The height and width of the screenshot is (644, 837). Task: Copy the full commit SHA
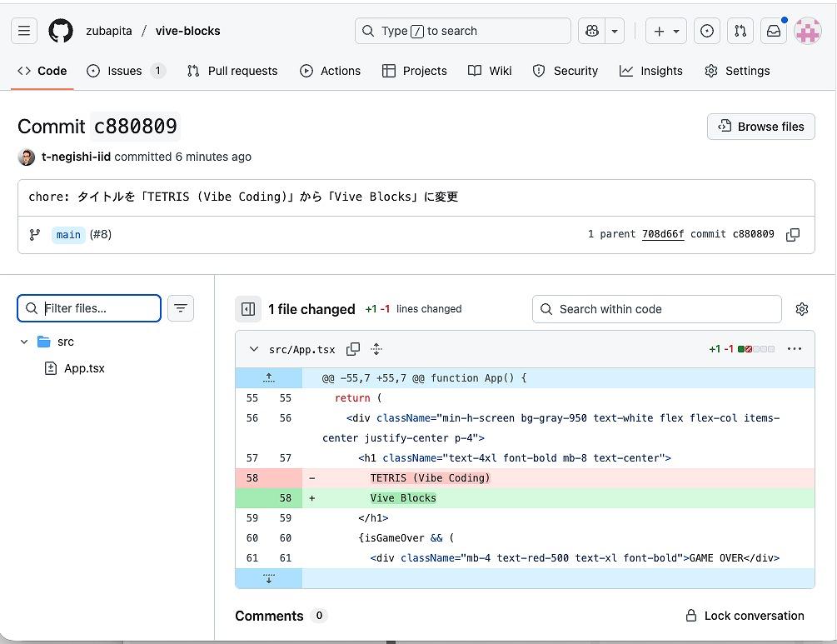(793, 235)
